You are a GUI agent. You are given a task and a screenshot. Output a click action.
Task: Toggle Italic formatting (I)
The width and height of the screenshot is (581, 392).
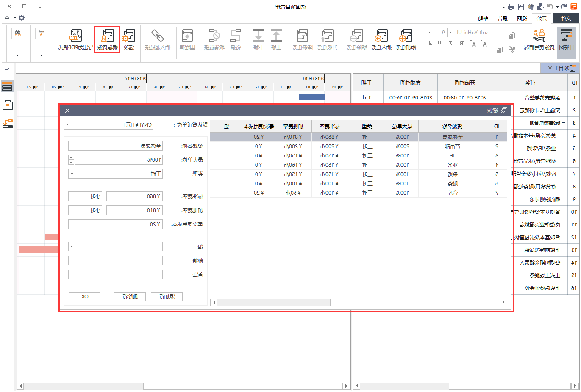tap(450, 43)
